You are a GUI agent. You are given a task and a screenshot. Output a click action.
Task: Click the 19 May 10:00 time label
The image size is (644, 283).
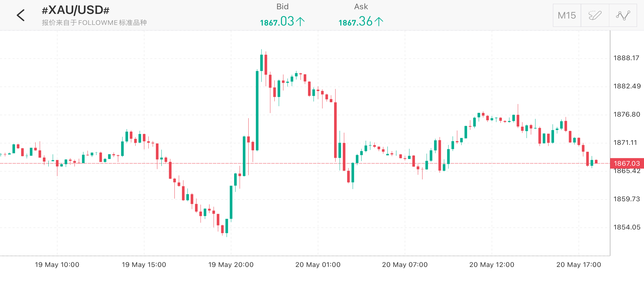[x=57, y=264]
